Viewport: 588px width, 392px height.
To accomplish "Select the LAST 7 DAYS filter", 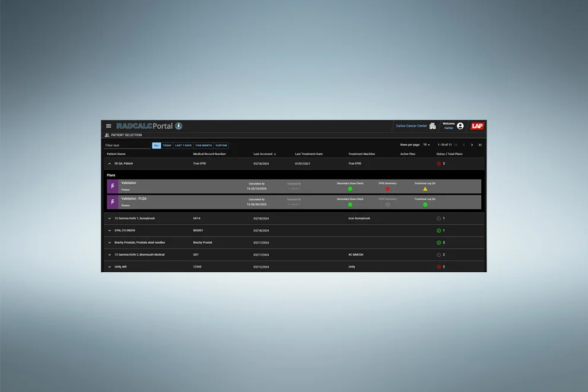I will 183,145.
